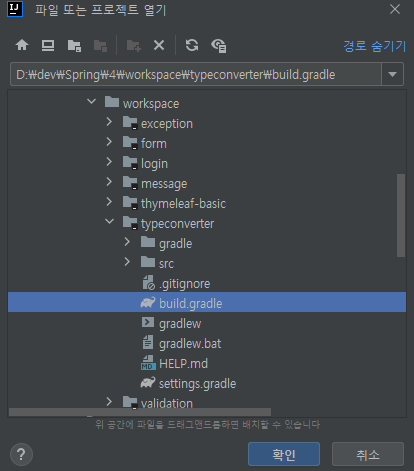Click the 확인 button
Screen dimensions: 414x471
tap(284, 454)
